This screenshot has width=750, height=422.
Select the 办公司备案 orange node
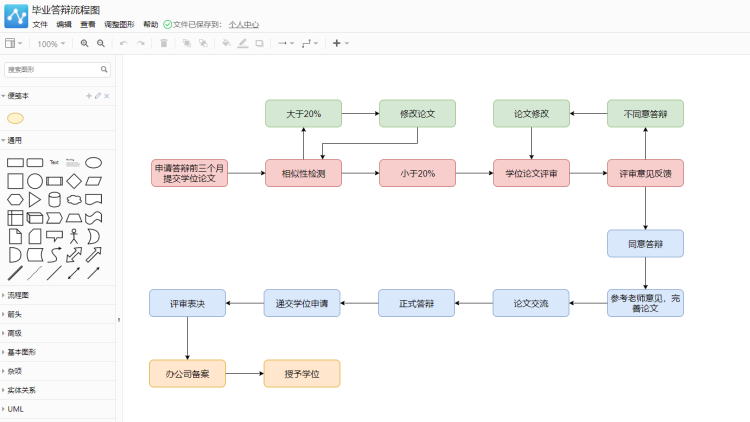188,374
